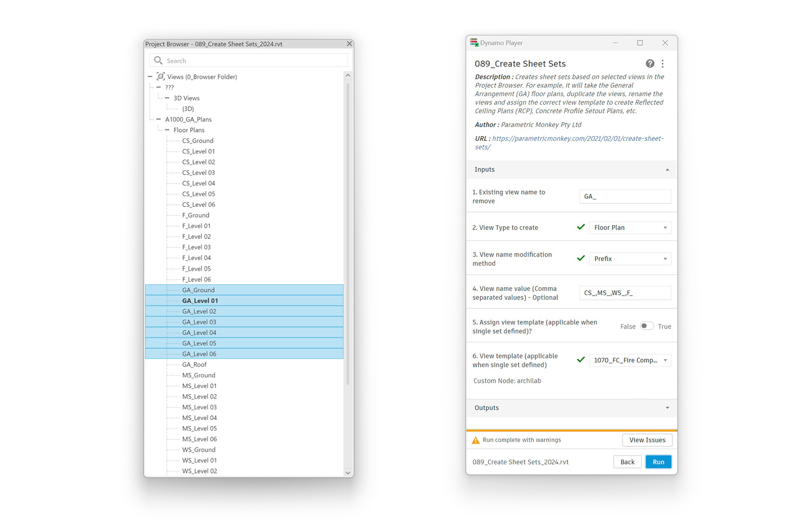
Task: Expand the Outputs section
Action: 667,408
